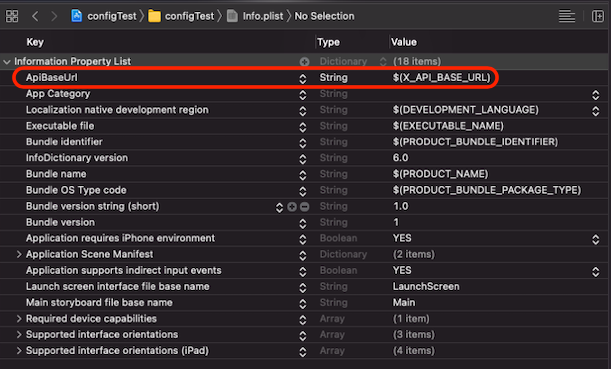The width and height of the screenshot is (611, 369).
Task: Open key stepper for Bundle version
Action: 303,223
